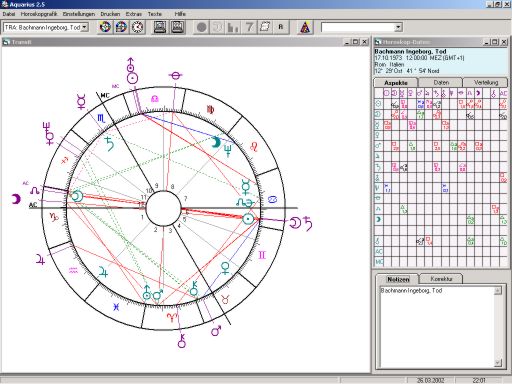This screenshot has height=384, width=512.
Task: Click the bar chart toolbar icon
Action: (x=233, y=27)
